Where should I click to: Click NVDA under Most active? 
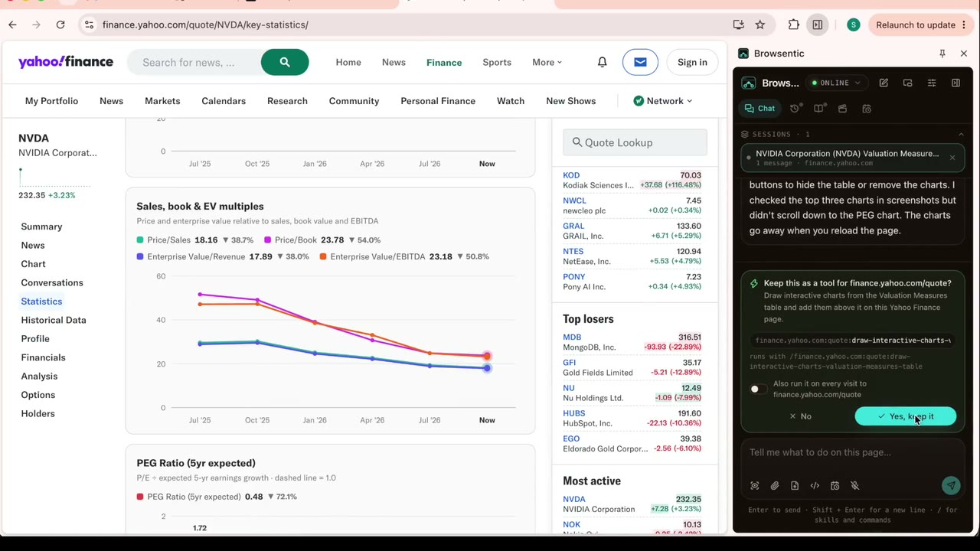pyautogui.click(x=574, y=499)
